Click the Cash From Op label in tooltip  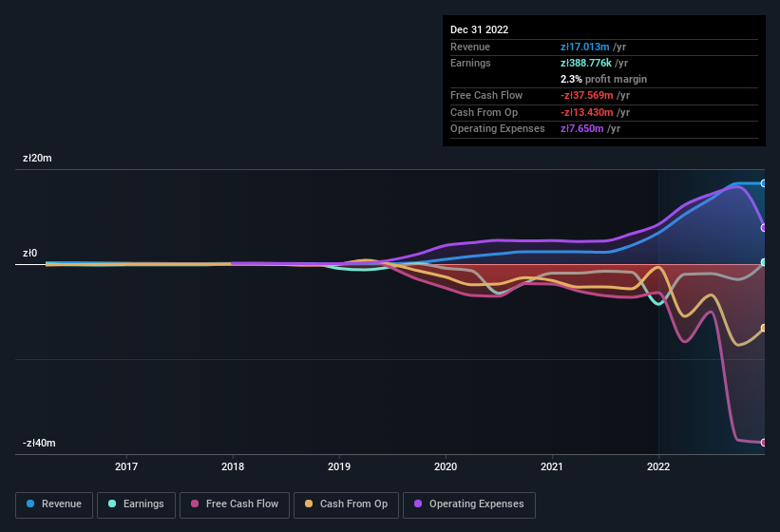point(484,112)
